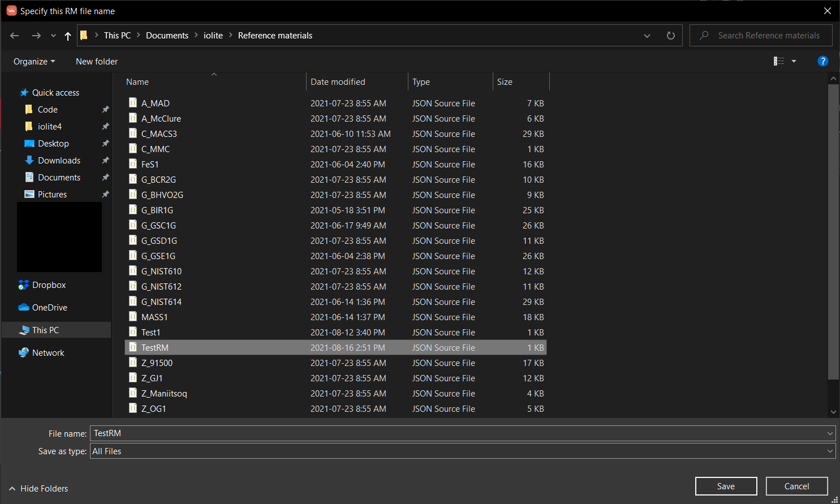Select iolite in the breadcrumb path
840x504 pixels.
213,35
